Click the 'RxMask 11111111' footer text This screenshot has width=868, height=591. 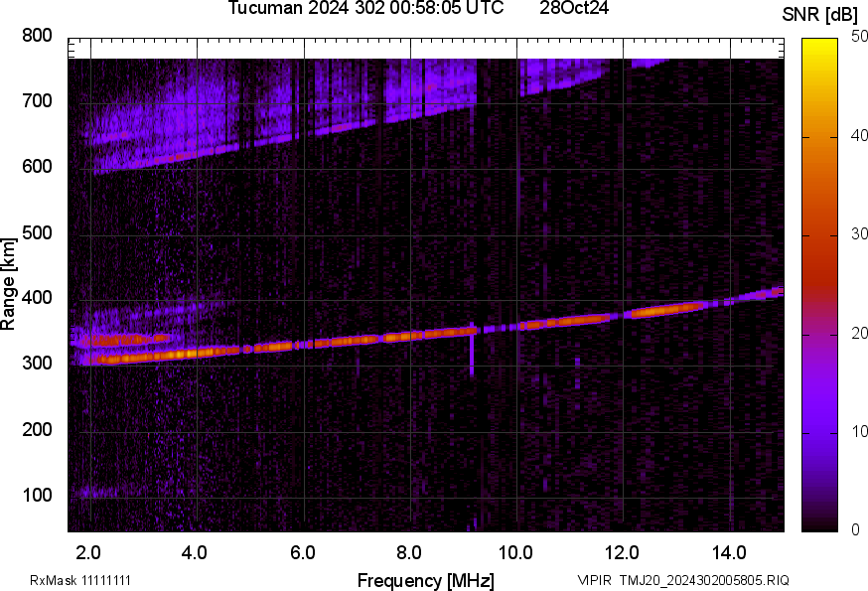(x=80, y=580)
